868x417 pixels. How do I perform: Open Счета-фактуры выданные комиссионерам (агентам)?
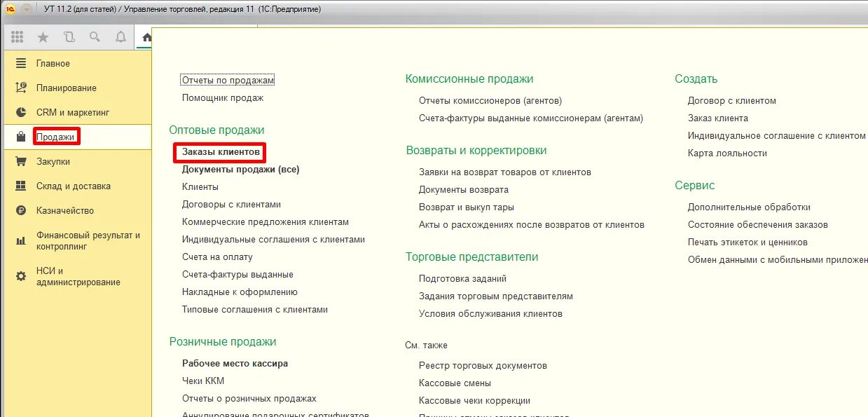tap(531, 118)
